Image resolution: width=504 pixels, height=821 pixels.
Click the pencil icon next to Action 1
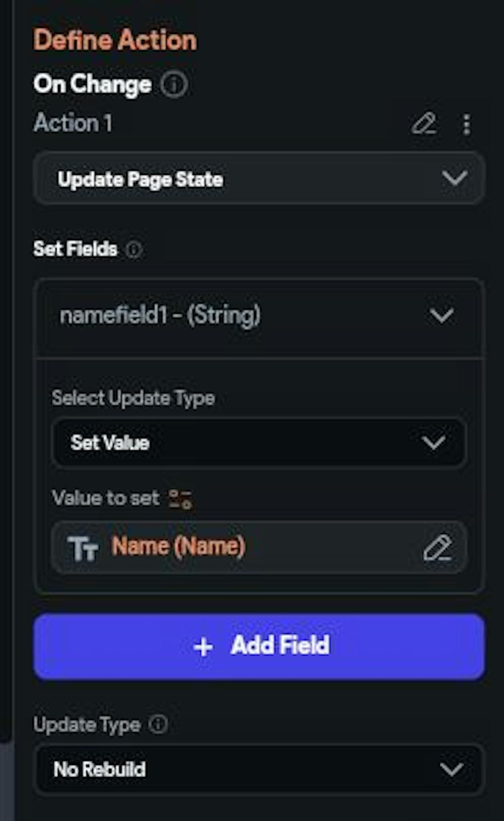(x=424, y=124)
